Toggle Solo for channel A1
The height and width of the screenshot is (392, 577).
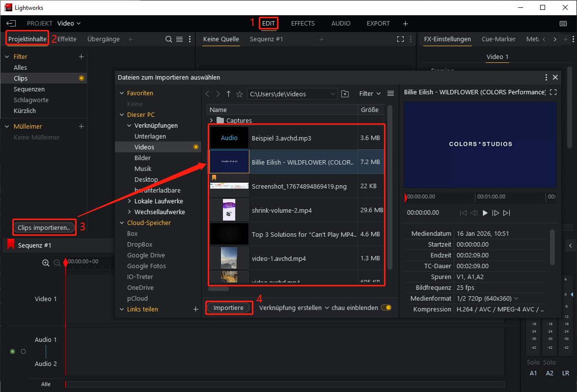click(533, 363)
